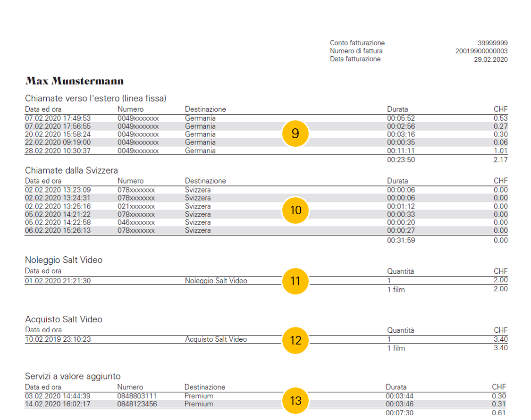
Task: Click the yellow marker number 9
Action: pyautogui.click(x=295, y=134)
